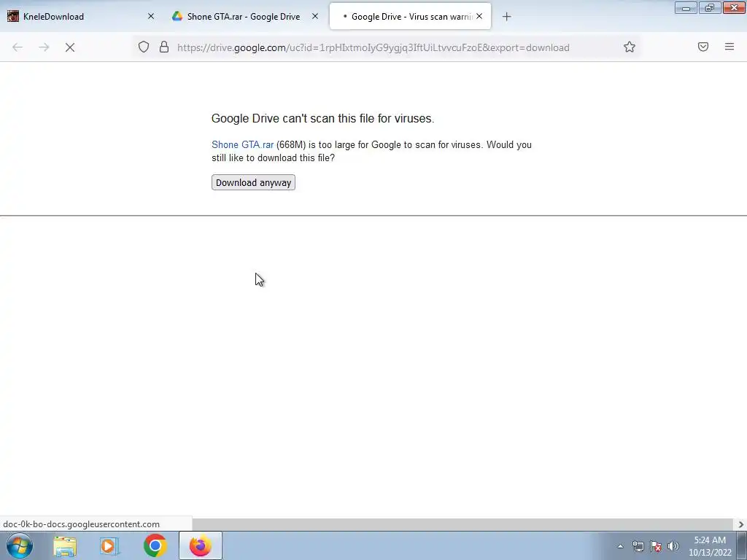Close the KneleDownload tab
The width and height of the screenshot is (747, 560).
[x=150, y=16]
